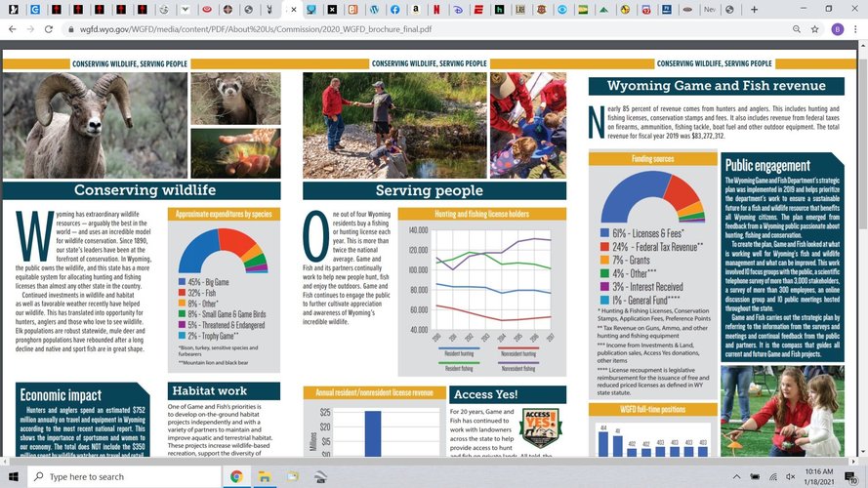The width and height of the screenshot is (868, 488).
Task: Open the fourth pinned taskbar app
Action: click(320, 476)
